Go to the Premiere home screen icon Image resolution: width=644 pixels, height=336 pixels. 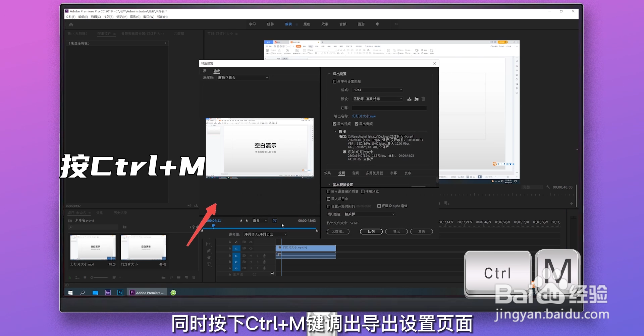71,24
